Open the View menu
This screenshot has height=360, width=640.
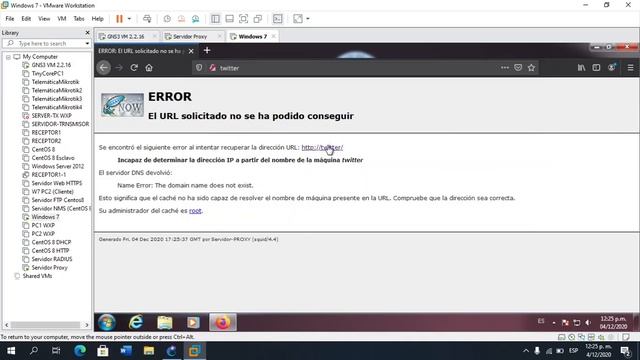(x=44, y=19)
